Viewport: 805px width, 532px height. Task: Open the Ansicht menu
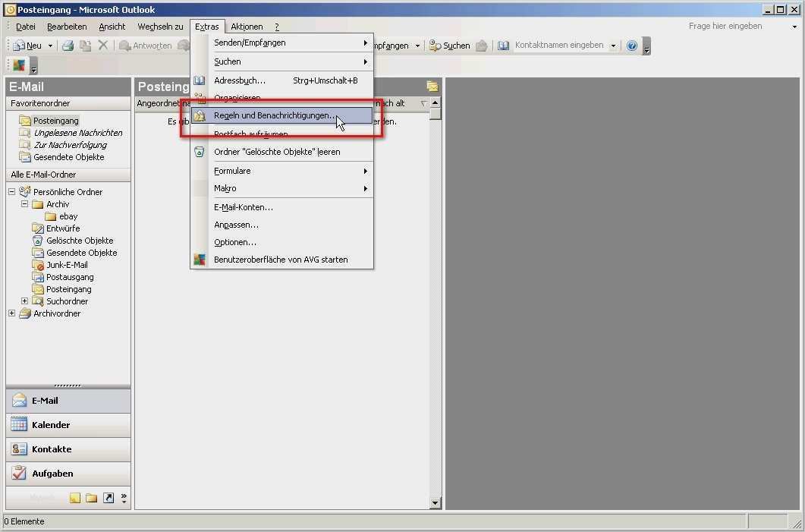112,27
